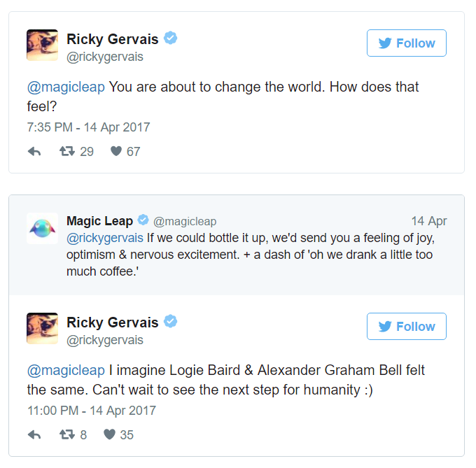The image size is (476, 468).
Task: Open @magicleap mention in first tweet
Action: [x=66, y=87]
